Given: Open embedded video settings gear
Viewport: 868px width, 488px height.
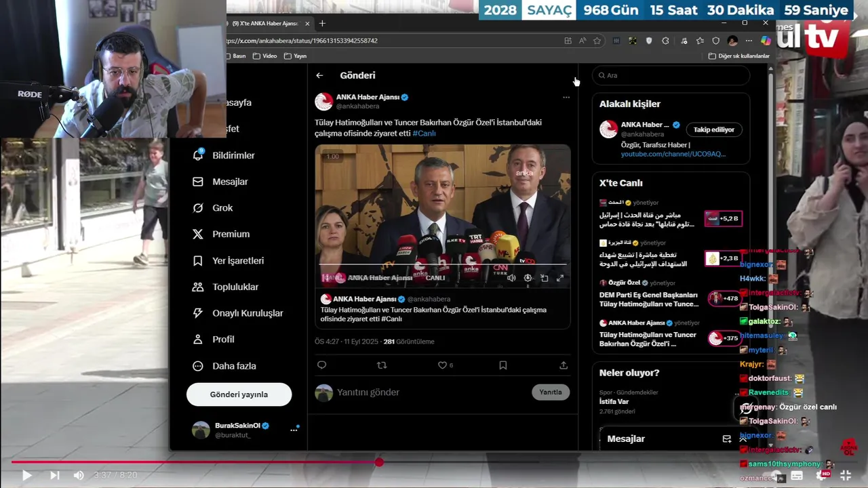Looking at the screenshot, I should [x=528, y=278].
